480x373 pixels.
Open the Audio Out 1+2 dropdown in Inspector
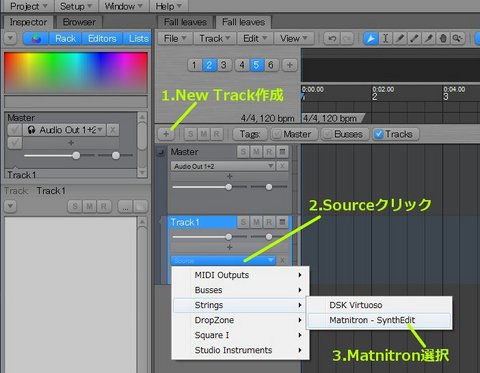[x=64, y=130]
